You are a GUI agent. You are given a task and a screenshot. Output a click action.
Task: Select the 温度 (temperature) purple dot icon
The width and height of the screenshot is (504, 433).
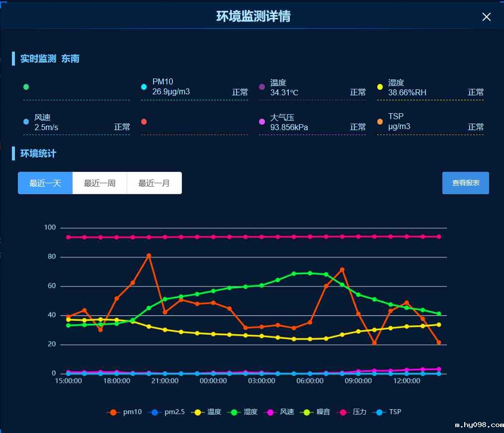tap(261, 86)
